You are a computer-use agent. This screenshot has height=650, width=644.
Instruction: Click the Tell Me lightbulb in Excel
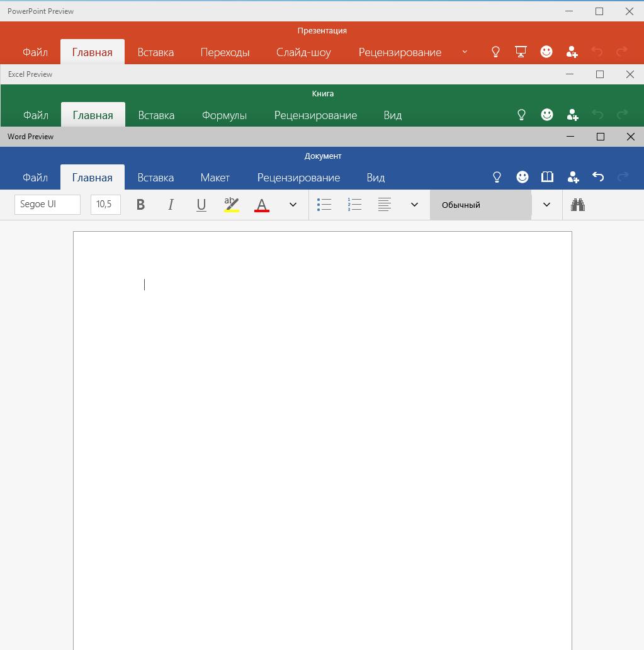(x=522, y=115)
